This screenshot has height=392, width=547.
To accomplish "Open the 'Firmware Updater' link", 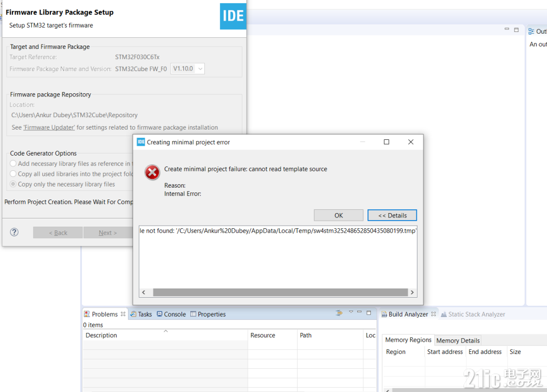I will [49, 127].
